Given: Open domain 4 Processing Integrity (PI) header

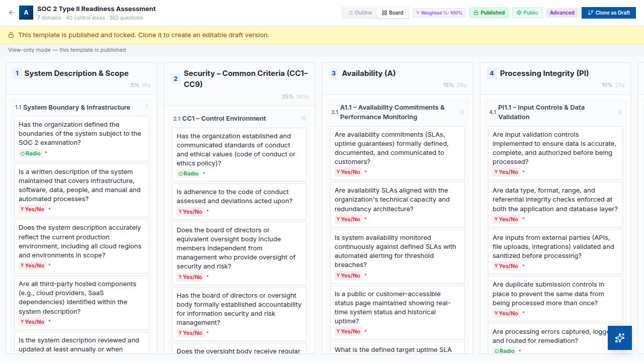Looking at the screenshot, I should pos(555,79).
